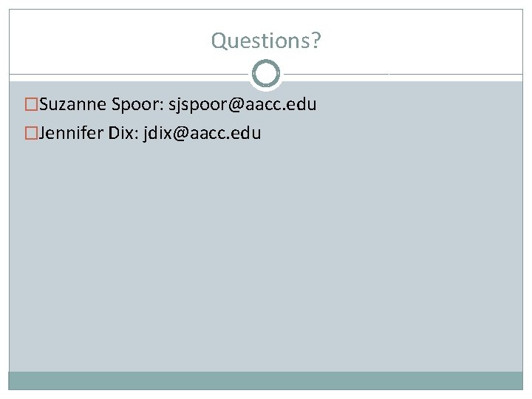Screen dimensions: 532x399
Task: Click "aacc" domain in Suzanne's email
Action: pyautogui.click(x=265, y=105)
